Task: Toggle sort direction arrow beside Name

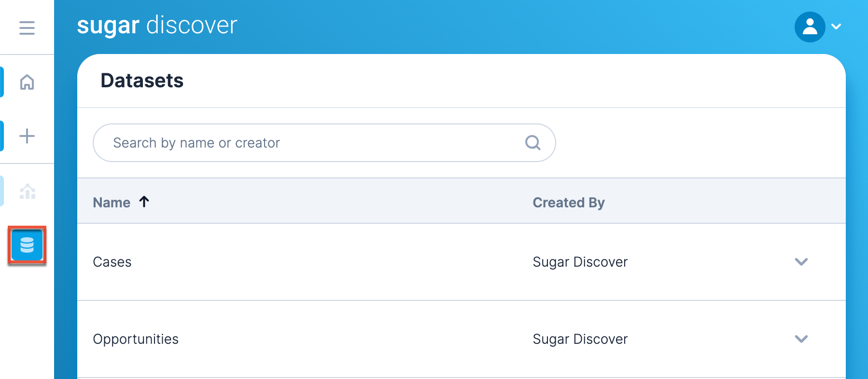Action: pos(144,202)
